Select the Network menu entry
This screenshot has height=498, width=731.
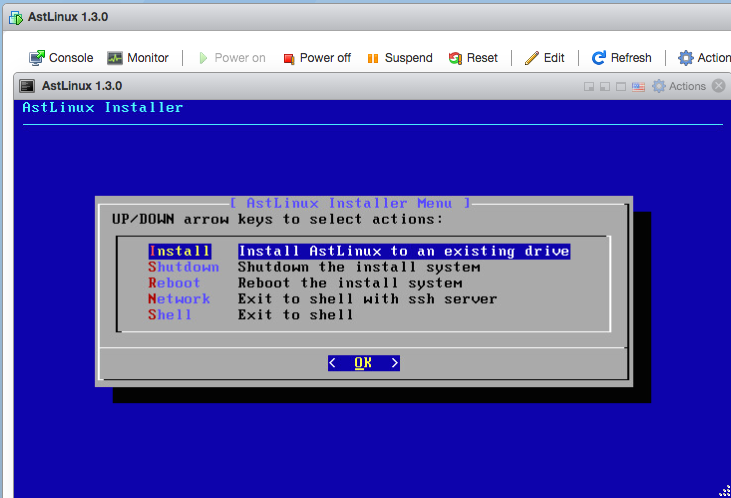click(323, 299)
